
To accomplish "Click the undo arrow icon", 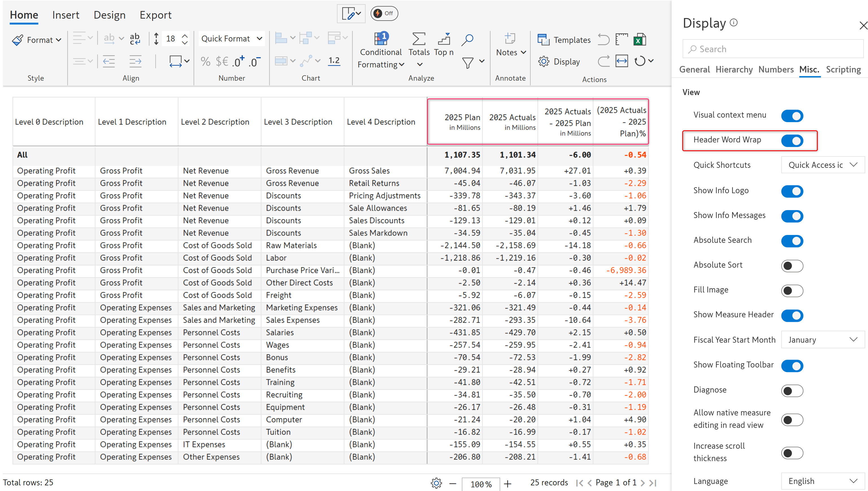I will click(x=604, y=39).
